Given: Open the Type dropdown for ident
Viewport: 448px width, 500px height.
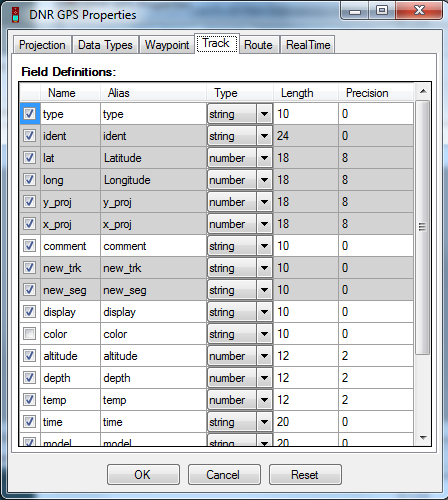Looking at the screenshot, I should tap(264, 136).
